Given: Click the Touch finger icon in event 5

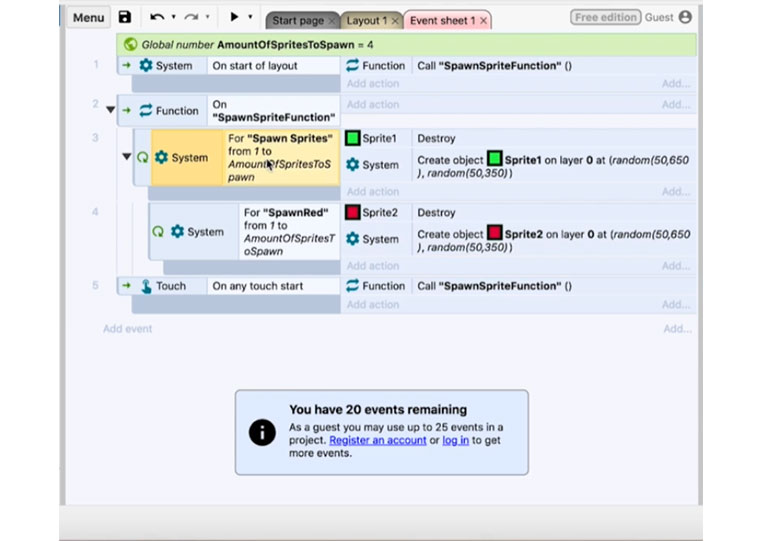Looking at the screenshot, I should (x=146, y=286).
